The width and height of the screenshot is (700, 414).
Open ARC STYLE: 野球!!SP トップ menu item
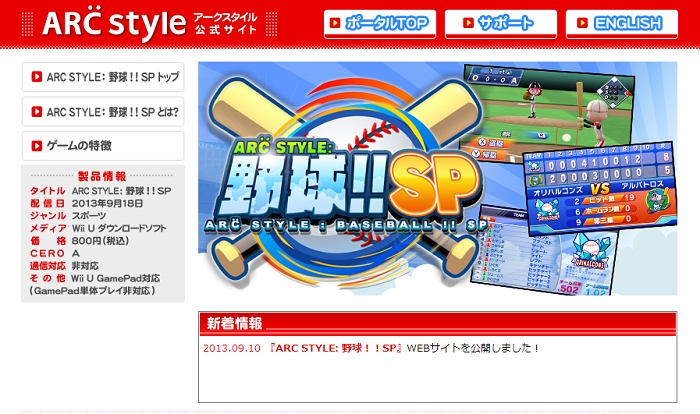(103, 77)
